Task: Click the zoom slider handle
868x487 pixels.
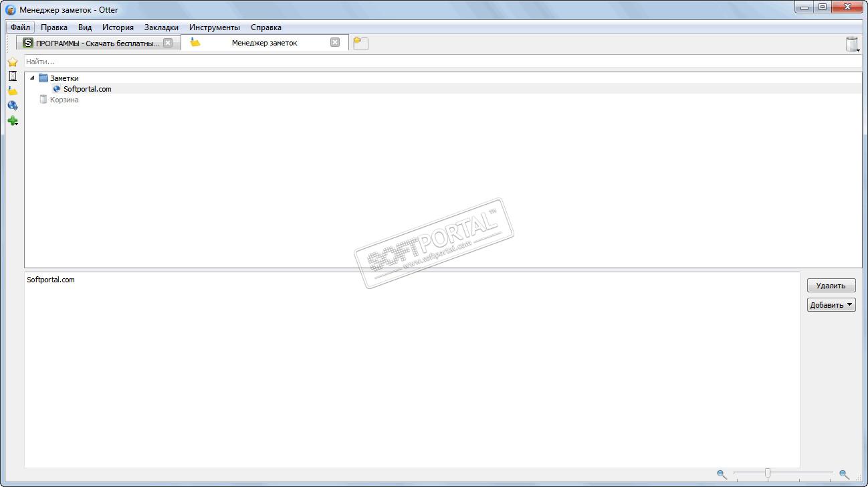Action: [x=767, y=474]
